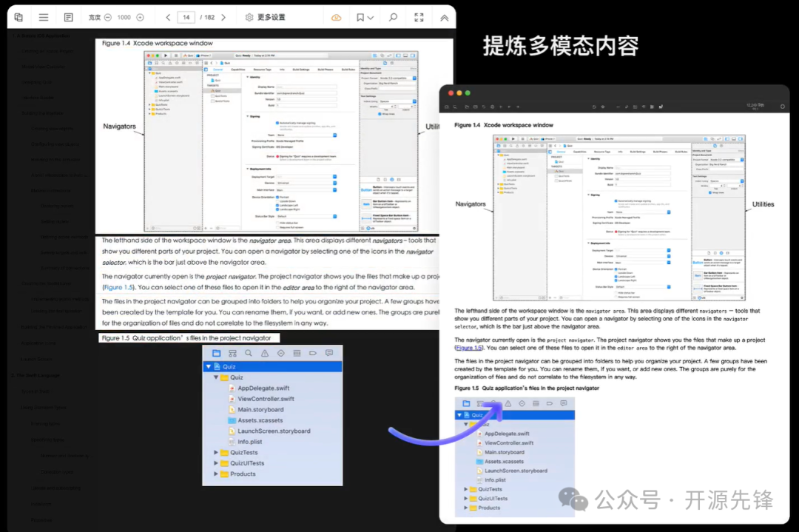
Task: Decrease zoom with the minus circle
Action: pos(108,17)
